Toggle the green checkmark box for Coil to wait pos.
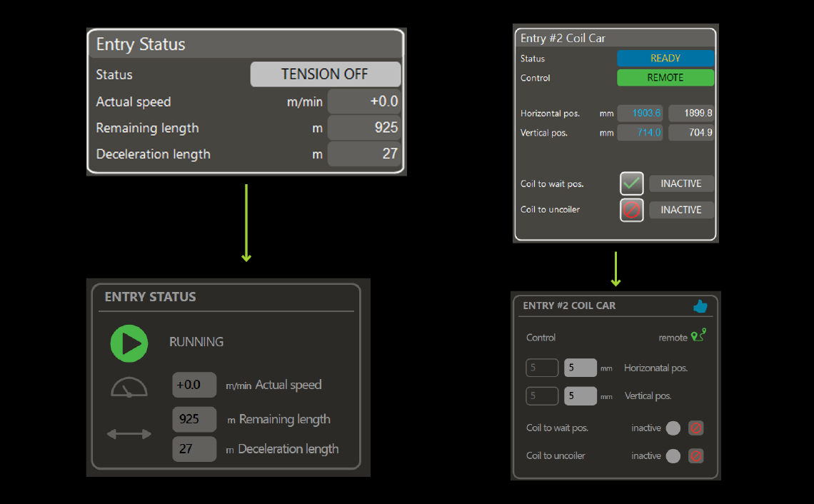 tap(632, 183)
